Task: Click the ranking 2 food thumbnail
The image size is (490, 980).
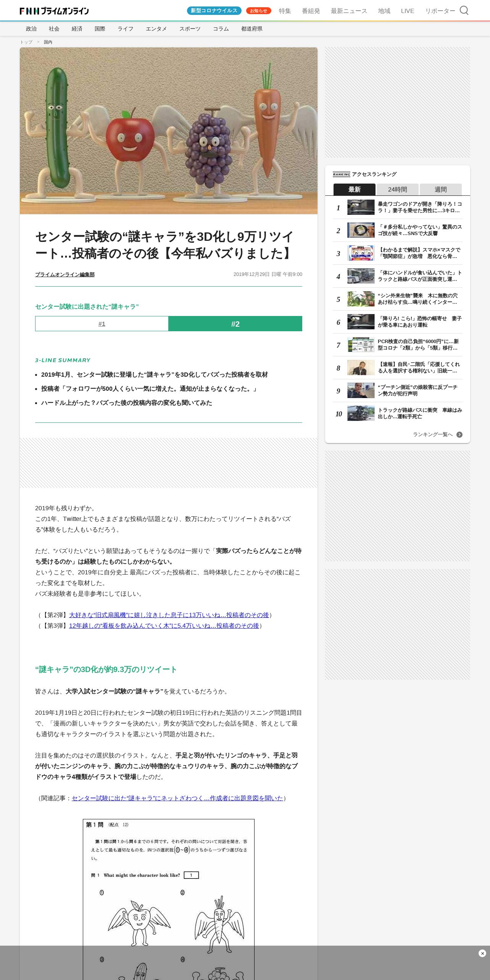Action: [x=361, y=230]
